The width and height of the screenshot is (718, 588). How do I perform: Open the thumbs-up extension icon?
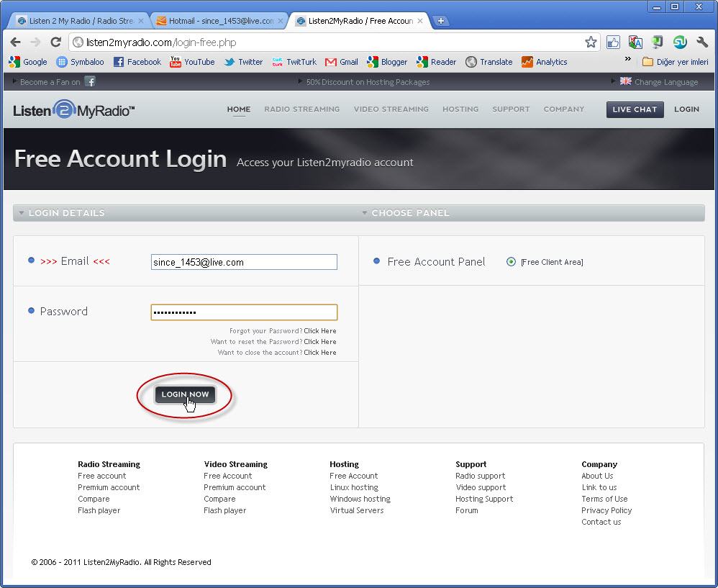(x=613, y=42)
